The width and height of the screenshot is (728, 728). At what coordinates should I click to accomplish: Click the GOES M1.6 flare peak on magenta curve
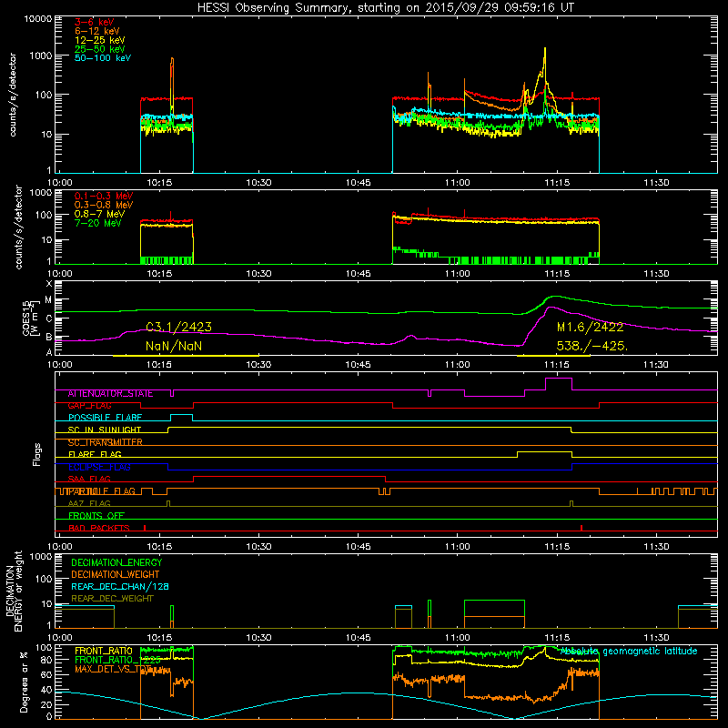(551, 307)
